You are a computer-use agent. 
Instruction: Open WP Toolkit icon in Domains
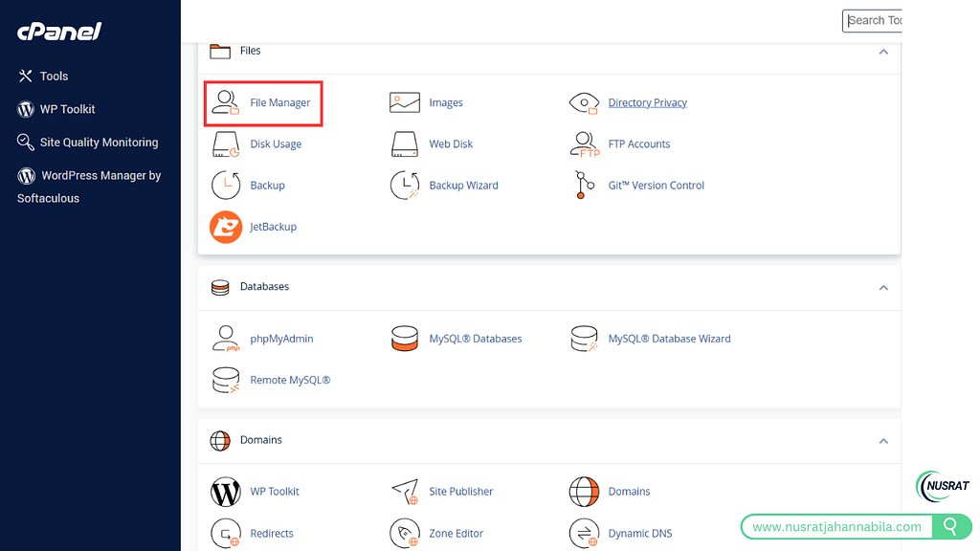[x=226, y=492]
